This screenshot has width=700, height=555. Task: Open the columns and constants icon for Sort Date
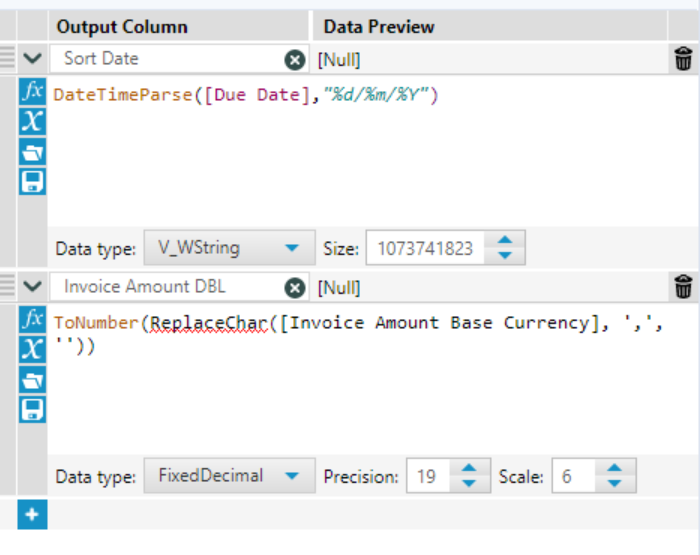(x=33, y=122)
